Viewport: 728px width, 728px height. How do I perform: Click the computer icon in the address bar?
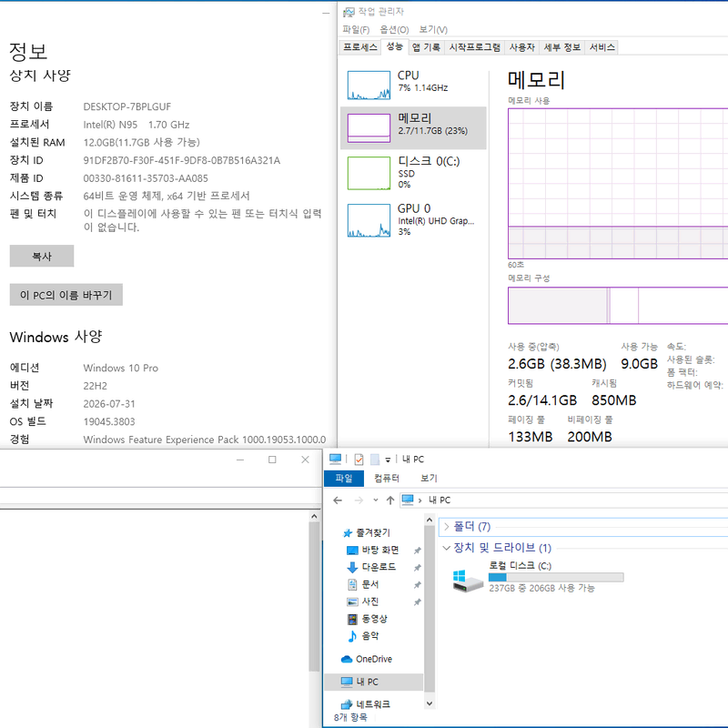(408, 500)
